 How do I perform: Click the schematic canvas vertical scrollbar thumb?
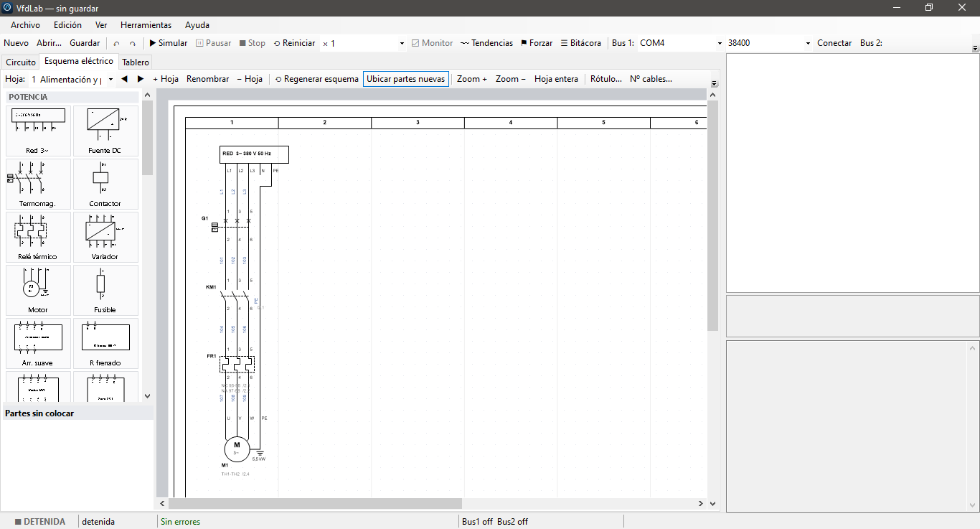pyautogui.click(x=712, y=215)
